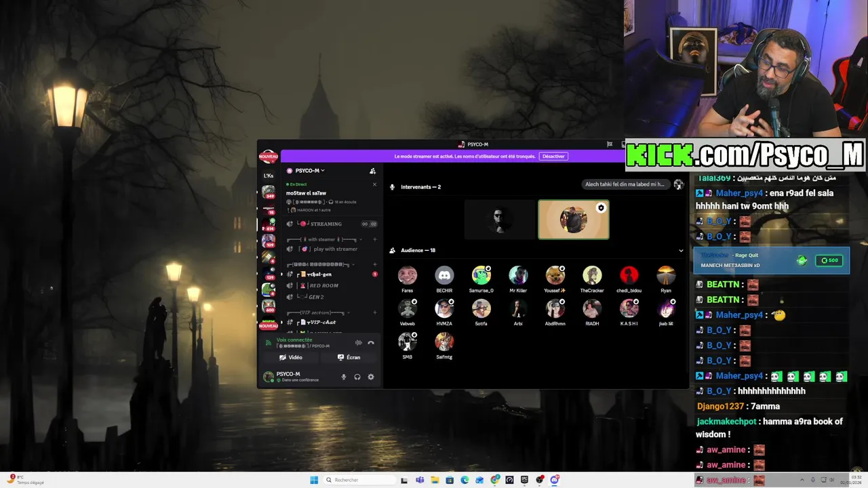Open Youssef audience member avatar
Viewport: 868px width, 488px height.
(555, 275)
